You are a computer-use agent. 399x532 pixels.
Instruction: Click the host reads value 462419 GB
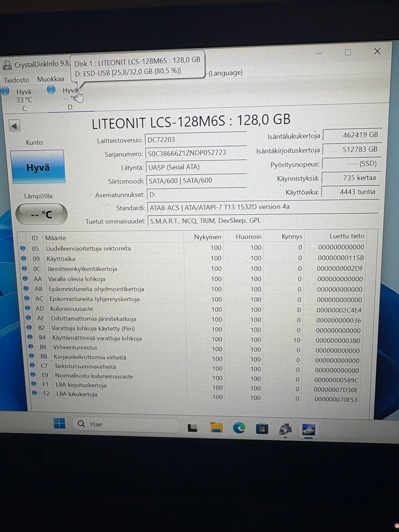(x=352, y=135)
